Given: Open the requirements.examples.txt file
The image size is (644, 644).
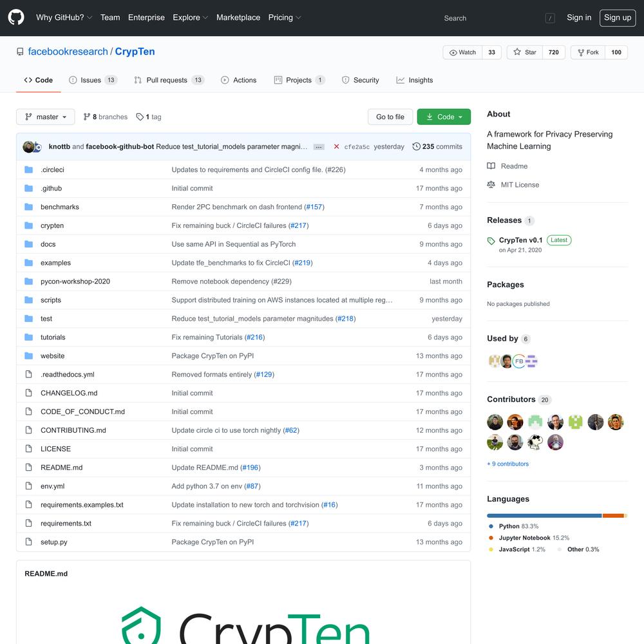Looking at the screenshot, I should (82, 505).
